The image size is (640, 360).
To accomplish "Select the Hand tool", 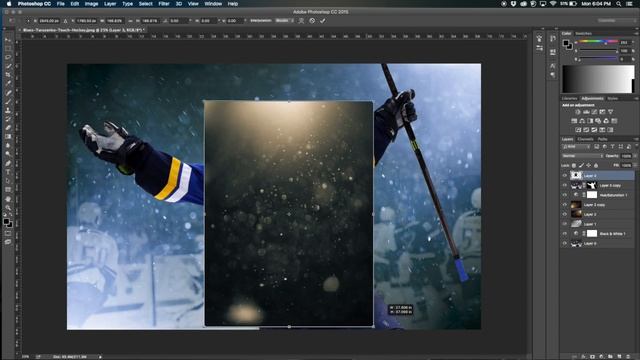I will coord(8,199).
